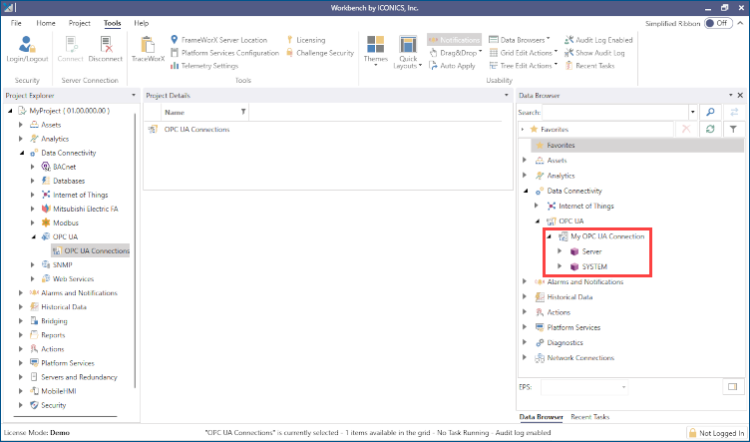
Task: Click the refresh icon in Data Browser
Action: [x=710, y=129]
